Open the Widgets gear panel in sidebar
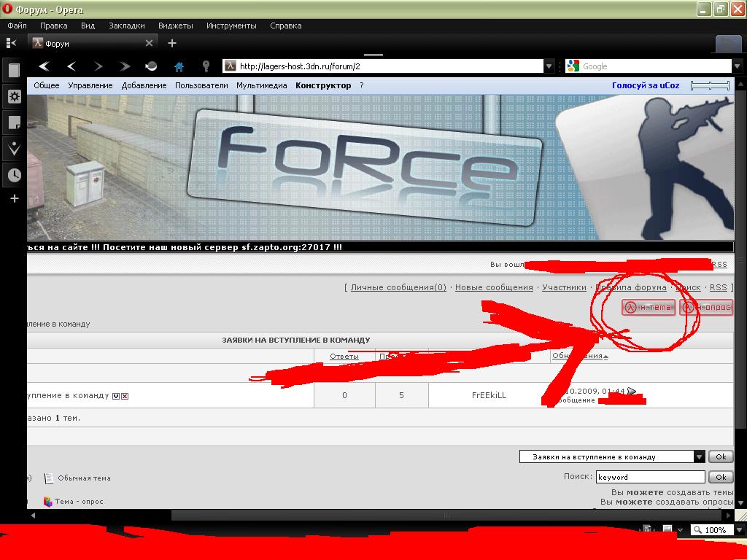This screenshot has width=747, height=560. click(x=14, y=97)
